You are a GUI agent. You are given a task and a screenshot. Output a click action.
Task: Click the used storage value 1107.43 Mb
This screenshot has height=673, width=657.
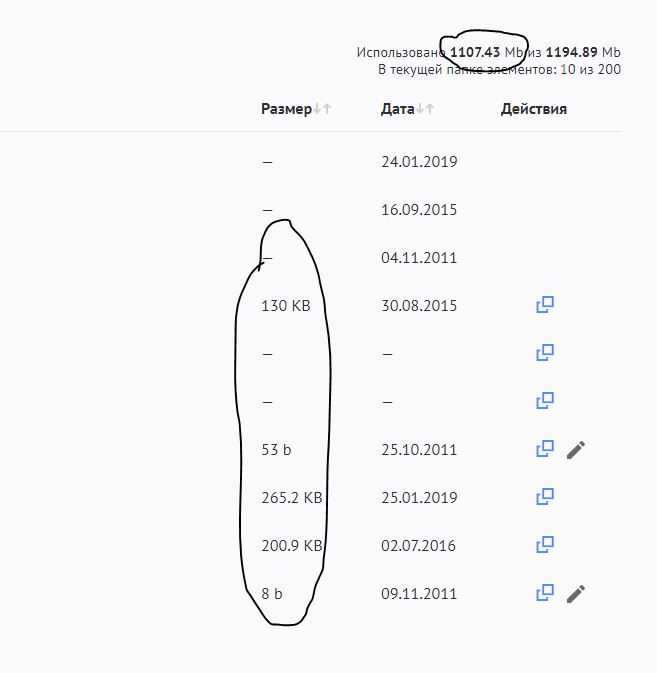click(475, 51)
